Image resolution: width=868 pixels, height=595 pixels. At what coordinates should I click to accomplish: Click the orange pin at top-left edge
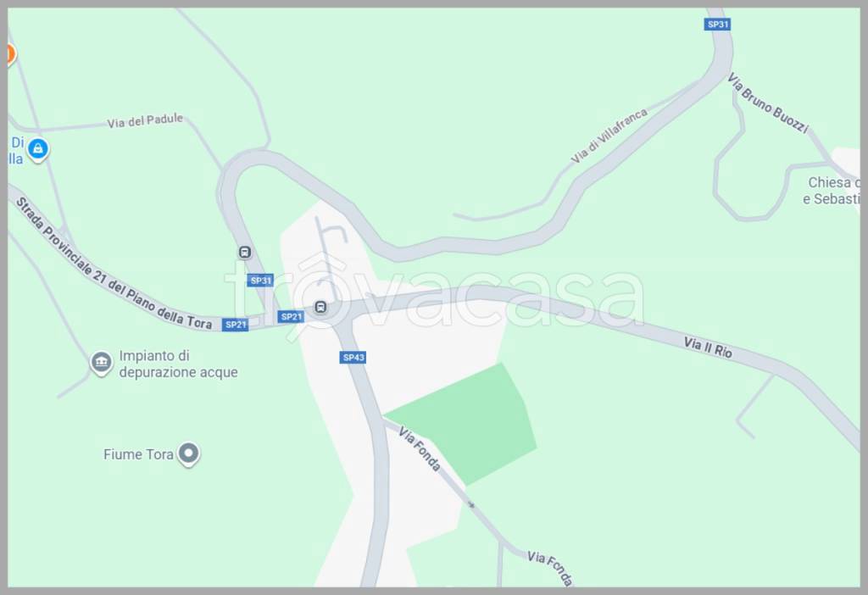coord(10,54)
